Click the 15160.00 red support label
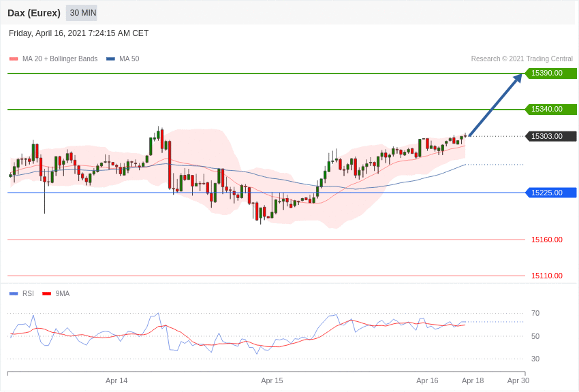This screenshot has width=579, height=392. (546, 240)
